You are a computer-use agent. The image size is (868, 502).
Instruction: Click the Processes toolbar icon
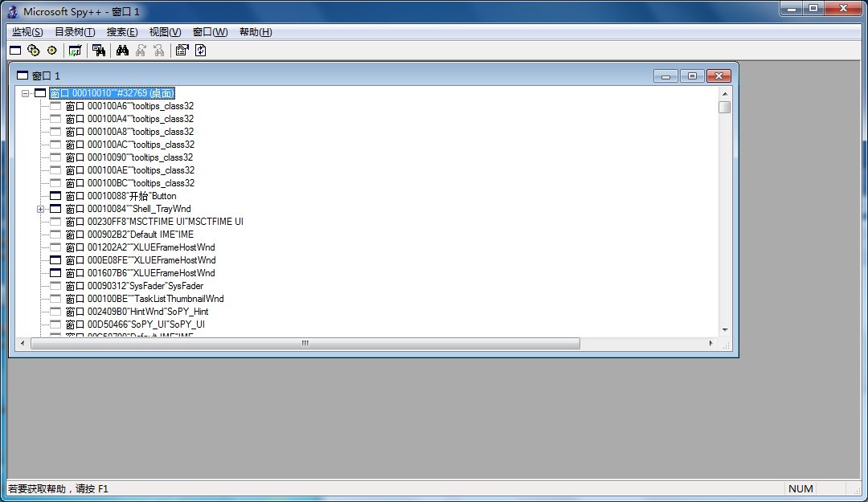tap(34, 51)
